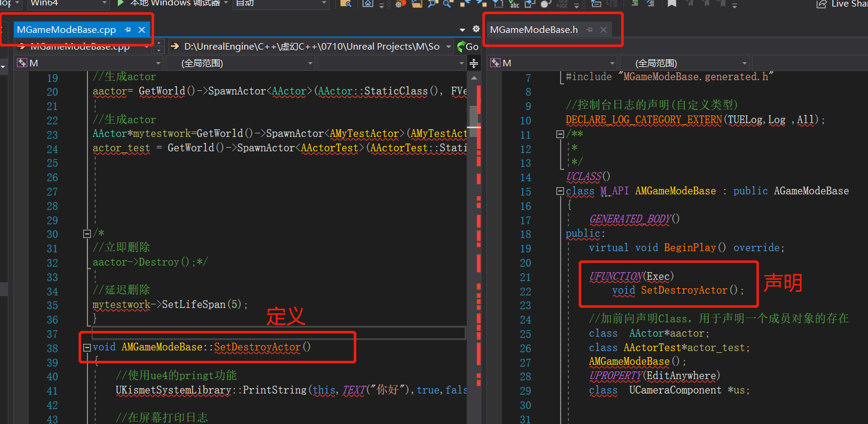Screen dimensions: 868x424
Task: Click the "//控制台日志的声明(自定义类型)" comment
Action: (653, 106)
